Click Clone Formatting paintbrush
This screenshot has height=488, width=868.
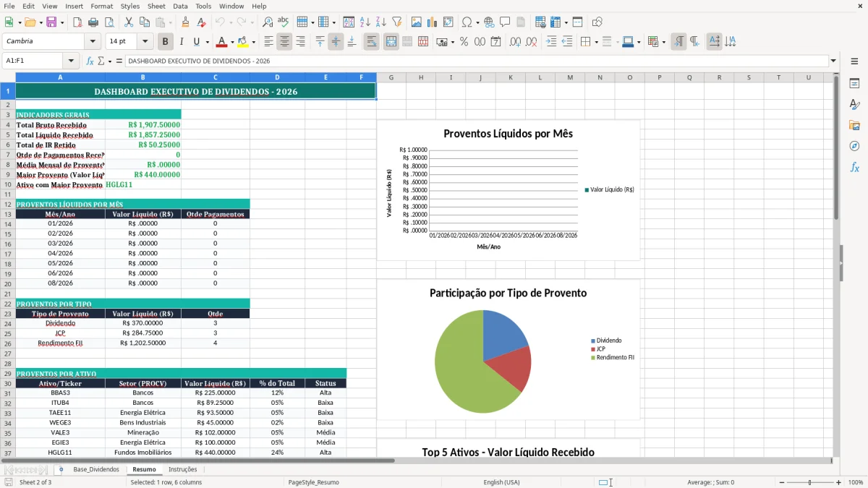[x=186, y=22]
